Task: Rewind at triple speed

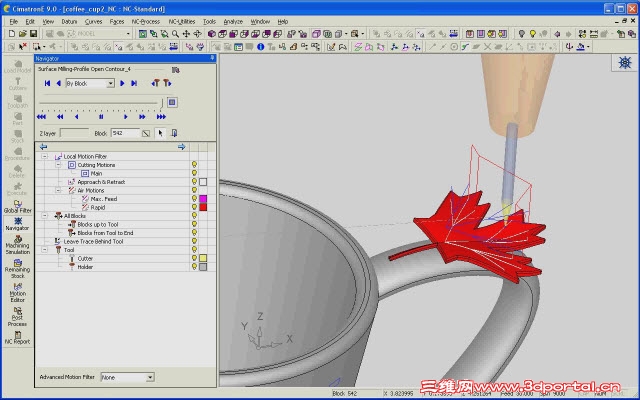Action: coord(42,117)
